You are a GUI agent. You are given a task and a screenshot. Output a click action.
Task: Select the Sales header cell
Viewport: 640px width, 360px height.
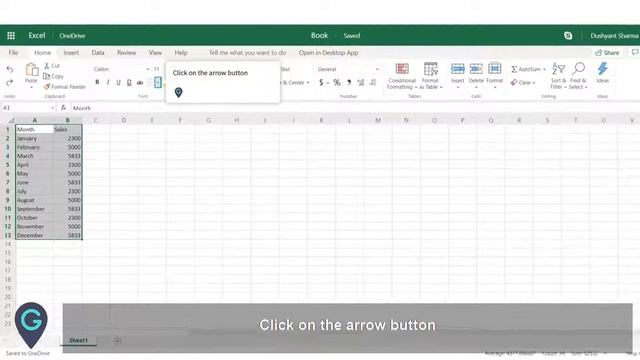pyautogui.click(x=68, y=129)
